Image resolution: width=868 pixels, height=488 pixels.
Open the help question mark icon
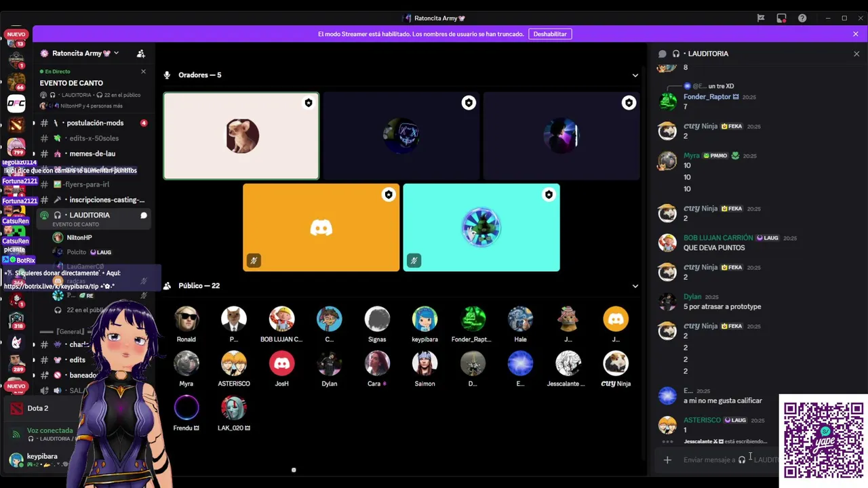coord(802,18)
